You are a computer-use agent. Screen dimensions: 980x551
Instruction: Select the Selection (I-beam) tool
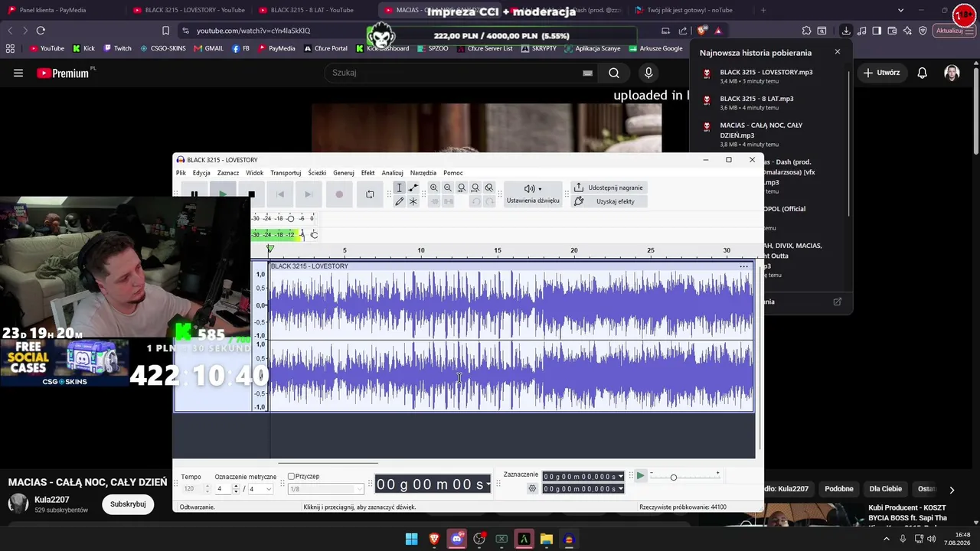pyautogui.click(x=399, y=188)
